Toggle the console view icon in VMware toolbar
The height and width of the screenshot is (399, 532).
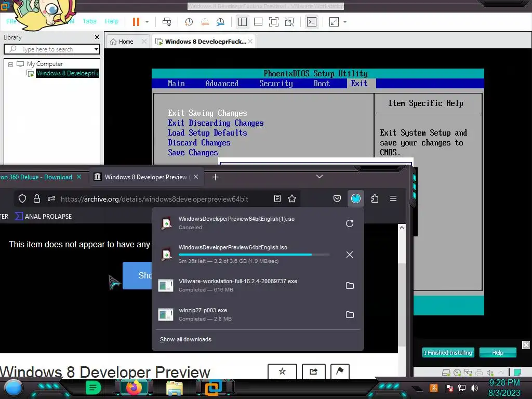pyautogui.click(x=312, y=22)
